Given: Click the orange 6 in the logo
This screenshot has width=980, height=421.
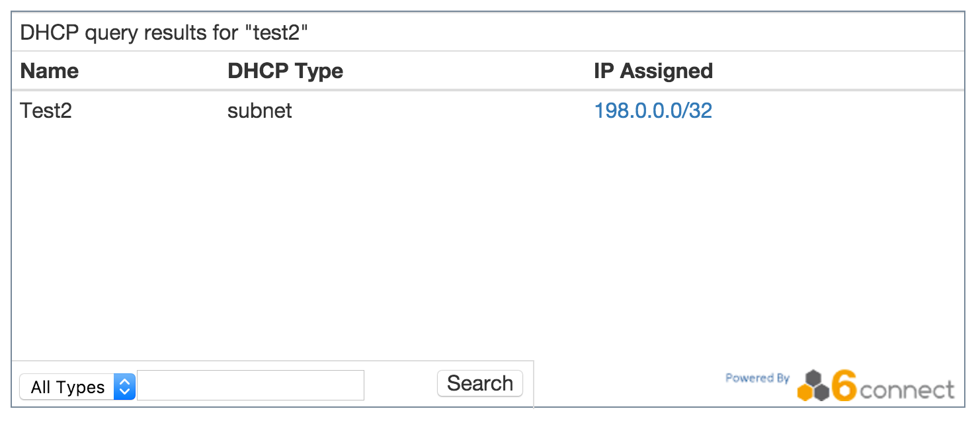Looking at the screenshot, I should click(x=845, y=386).
